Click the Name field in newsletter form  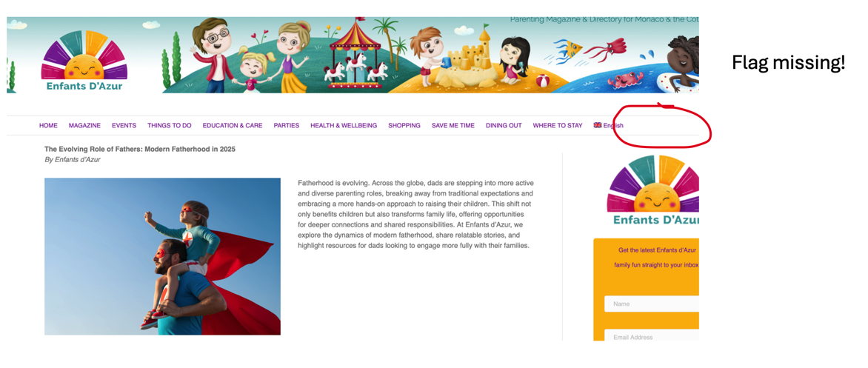[652, 304]
